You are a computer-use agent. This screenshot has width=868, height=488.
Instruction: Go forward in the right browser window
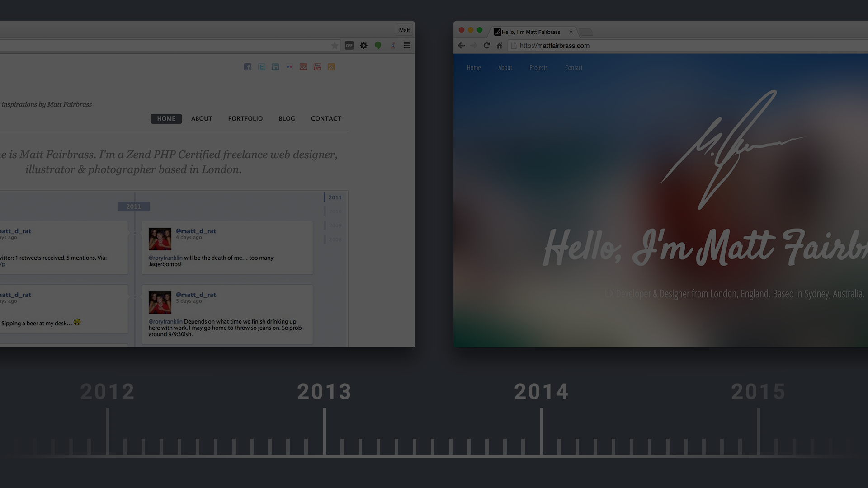pos(474,46)
